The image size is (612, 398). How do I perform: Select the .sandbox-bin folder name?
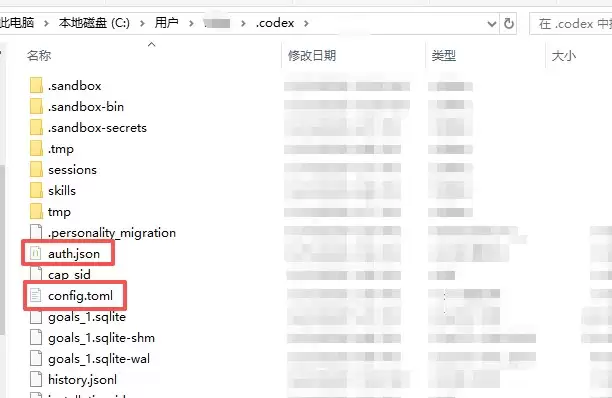86,107
